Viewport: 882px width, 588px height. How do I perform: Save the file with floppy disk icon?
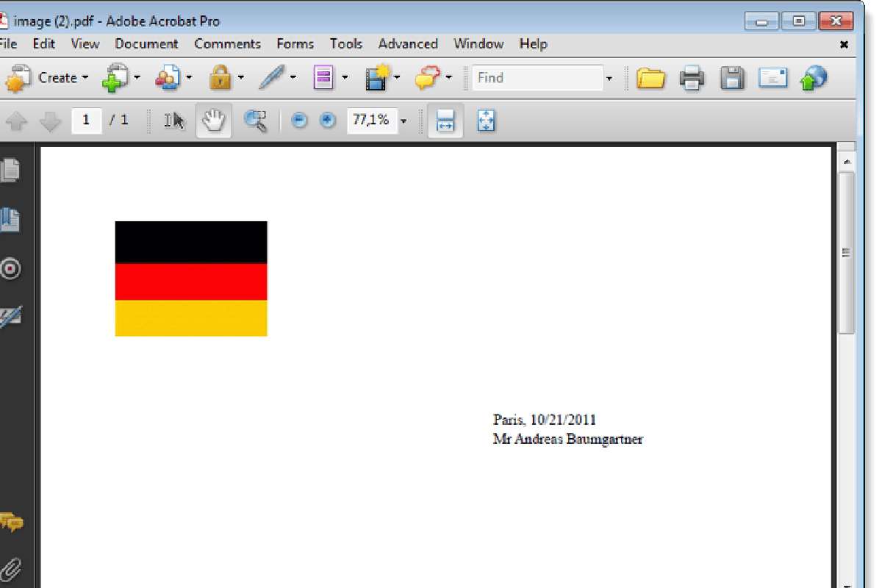click(732, 78)
